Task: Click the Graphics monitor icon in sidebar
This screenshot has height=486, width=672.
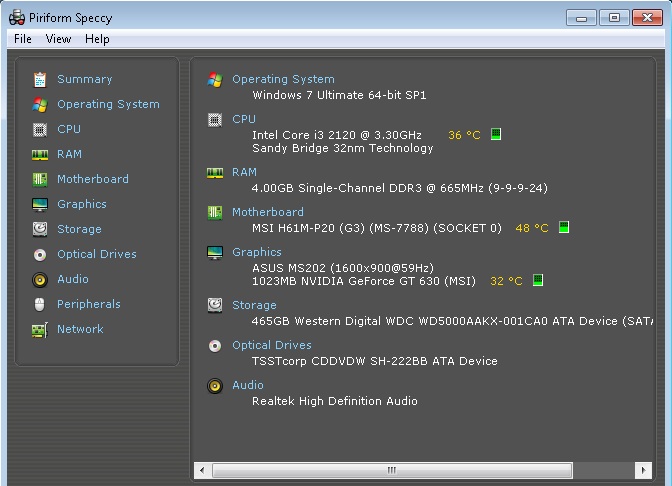Action: pyautogui.click(x=40, y=204)
